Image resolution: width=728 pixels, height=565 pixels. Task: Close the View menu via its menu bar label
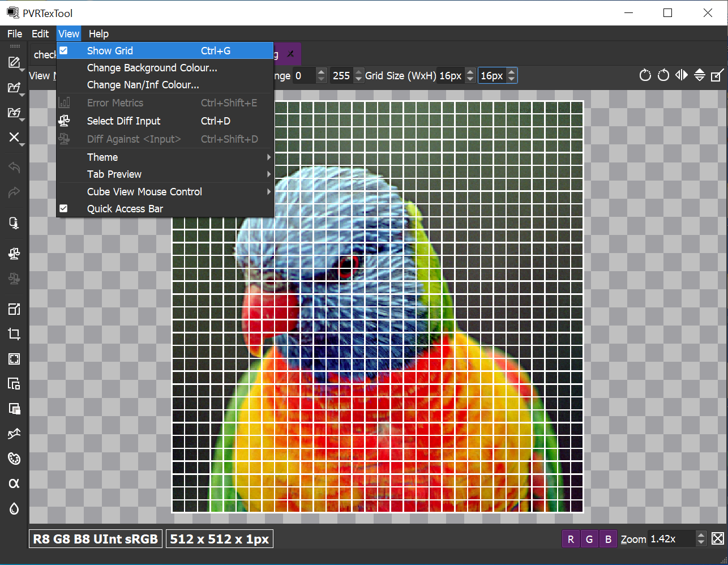(69, 33)
